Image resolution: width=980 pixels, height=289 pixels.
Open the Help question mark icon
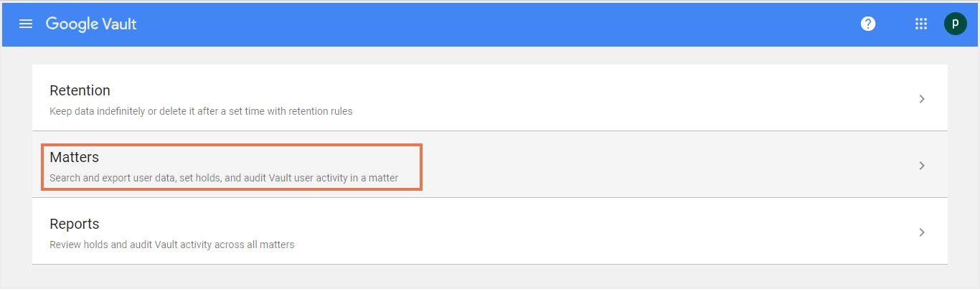[868, 24]
